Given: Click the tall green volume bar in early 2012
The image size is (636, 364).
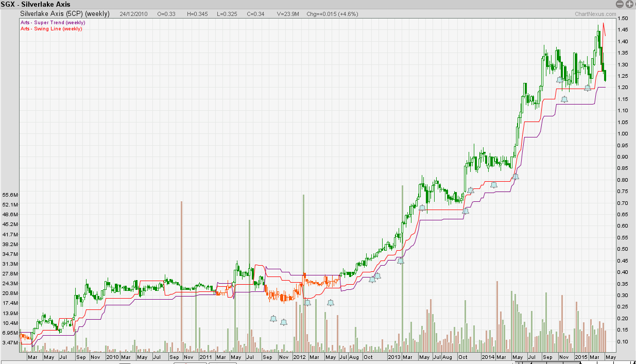Looking at the screenshot, I should coord(304,273).
